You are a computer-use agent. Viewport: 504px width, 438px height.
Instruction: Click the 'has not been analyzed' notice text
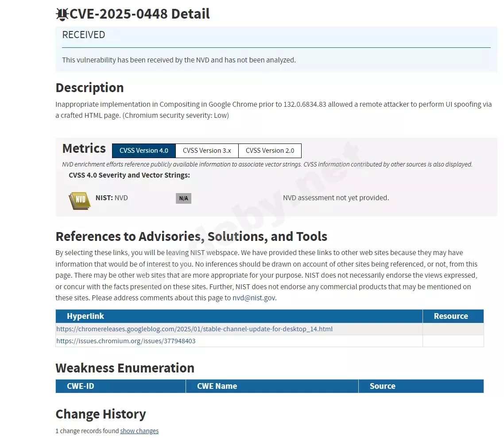point(179,60)
